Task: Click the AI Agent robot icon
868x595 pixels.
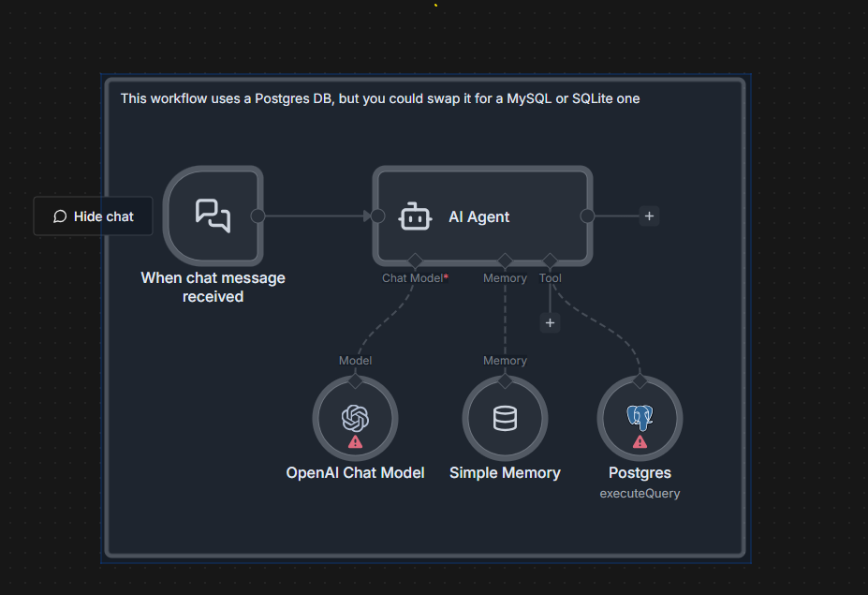Action: [x=413, y=216]
